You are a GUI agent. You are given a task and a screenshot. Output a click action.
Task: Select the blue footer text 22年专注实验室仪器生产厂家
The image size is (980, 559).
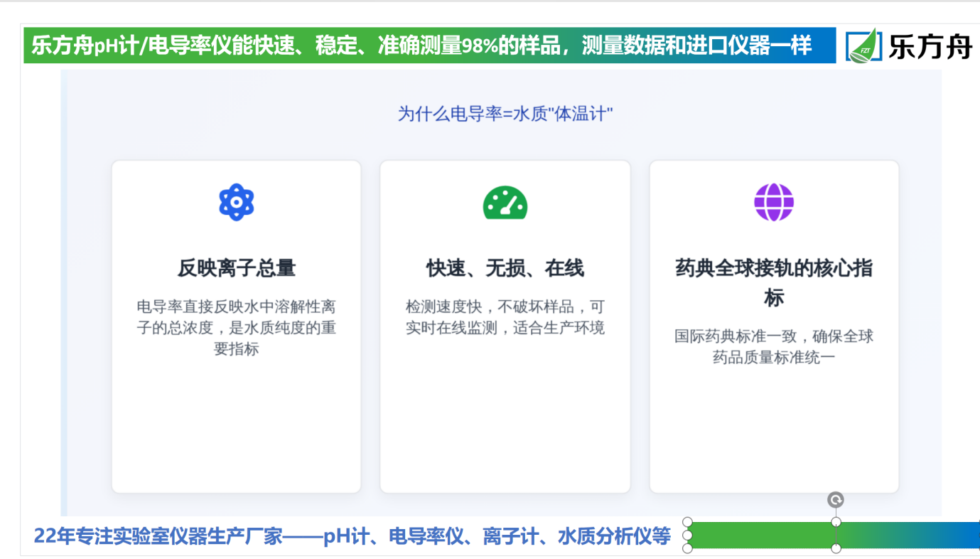[352, 536]
